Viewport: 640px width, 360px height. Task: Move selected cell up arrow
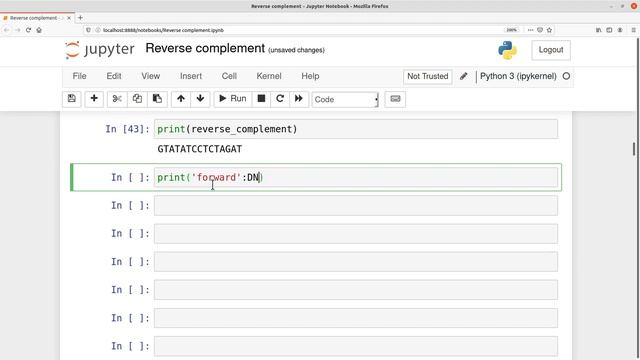[181, 99]
